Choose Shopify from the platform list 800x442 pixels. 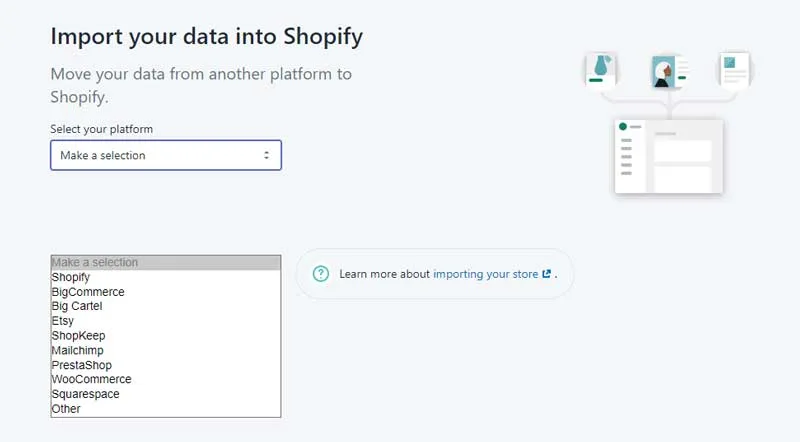(x=166, y=277)
